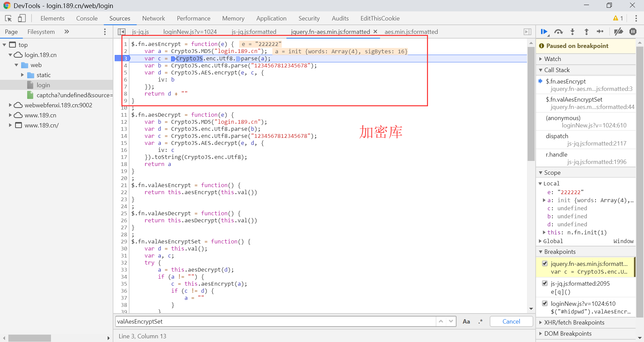Expand webwebfenxi.189.cn:9002 domain
The height and width of the screenshot is (342, 644).
10,105
